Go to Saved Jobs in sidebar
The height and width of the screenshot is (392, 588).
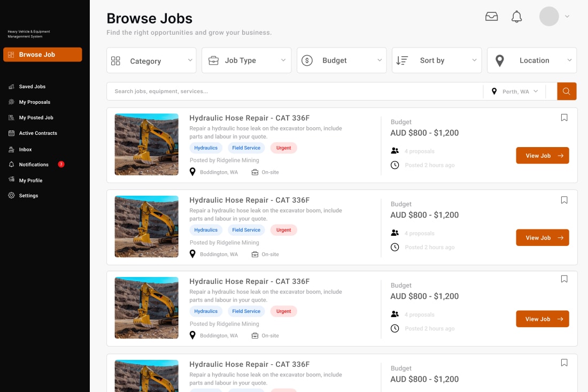(32, 86)
